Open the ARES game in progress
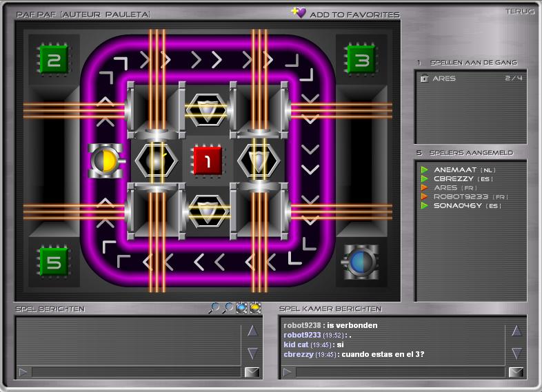Image resolution: width=542 pixels, height=392 pixels. point(471,79)
